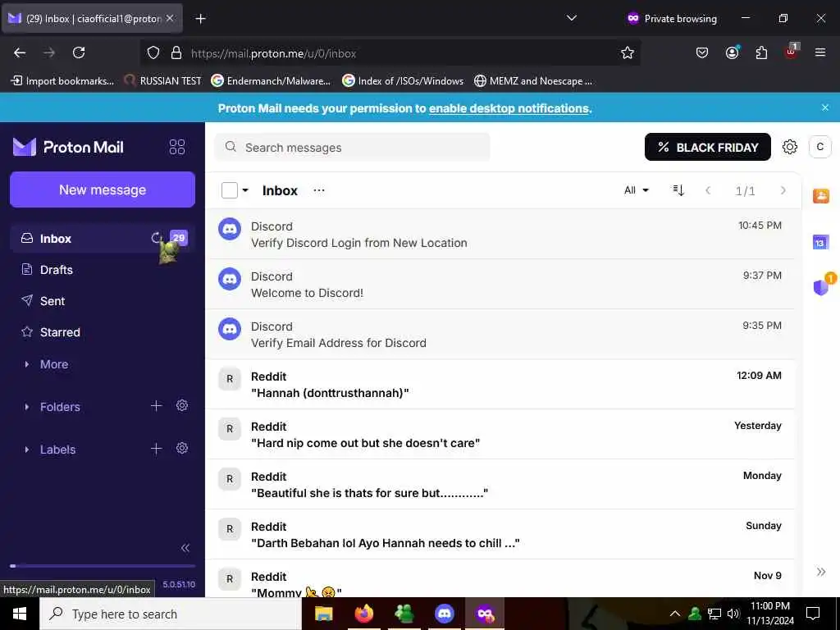Go to previous page of messages
Viewport: 840px width, 630px height.
pos(708,190)
